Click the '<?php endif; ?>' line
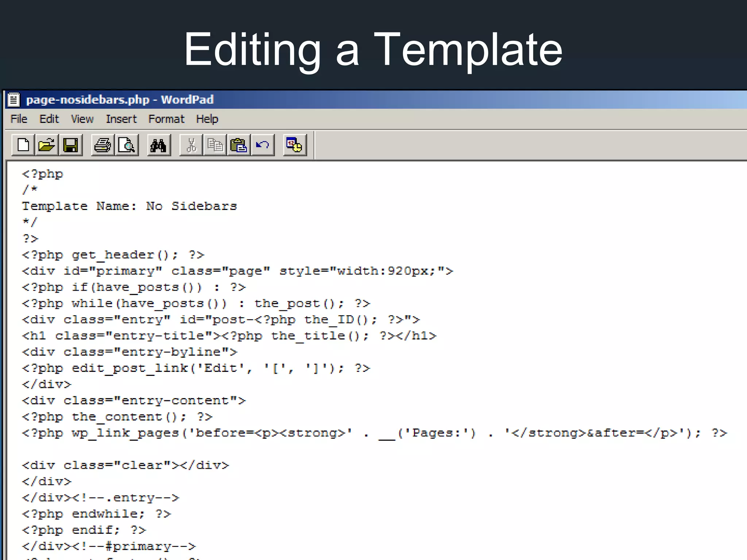Viewport: 747px width, 560px height. (84, 530)
